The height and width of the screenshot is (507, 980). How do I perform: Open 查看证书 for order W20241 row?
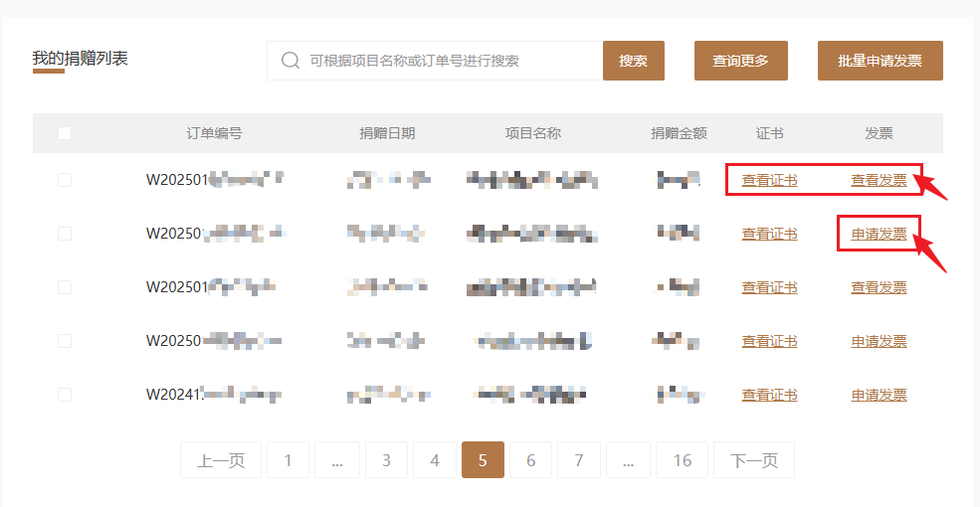click(x=769, y=396)
